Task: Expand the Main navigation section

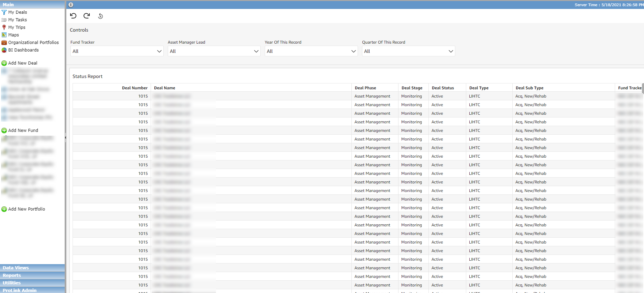Action: tap(32, 4)
